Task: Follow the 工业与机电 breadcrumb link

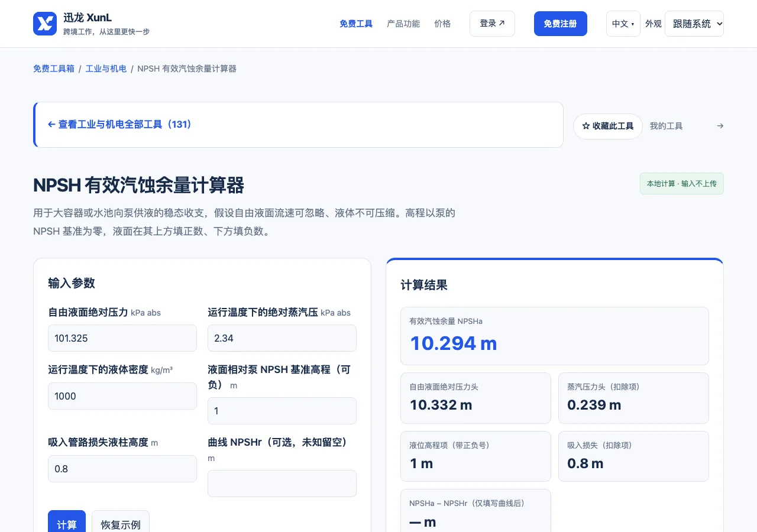Action: point(106,69)
